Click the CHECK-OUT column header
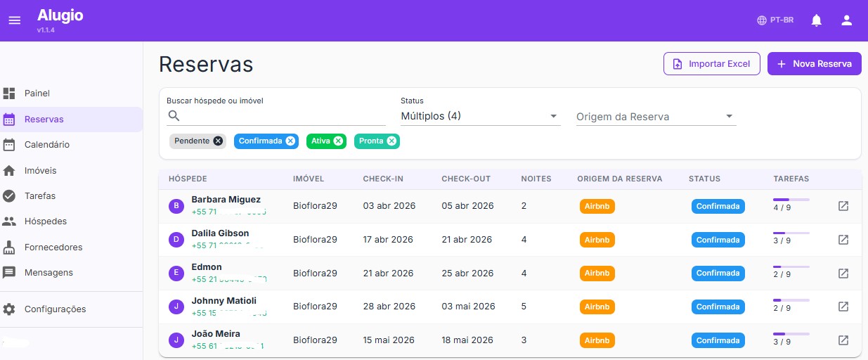This screenshot has height=360, width=868. pyautogui.click(x=466, y=179)
